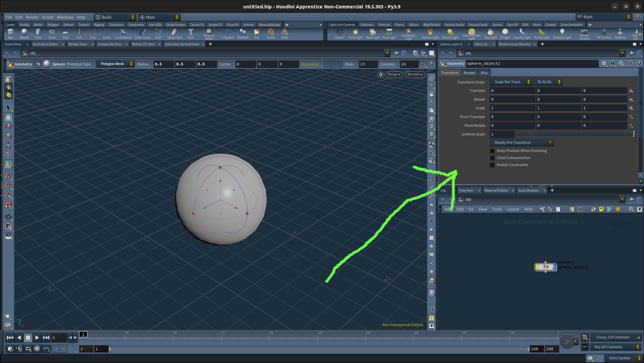Check the Enable Constraints option
Viewport: 644px width, 363px height.
[x=492, y=165]
